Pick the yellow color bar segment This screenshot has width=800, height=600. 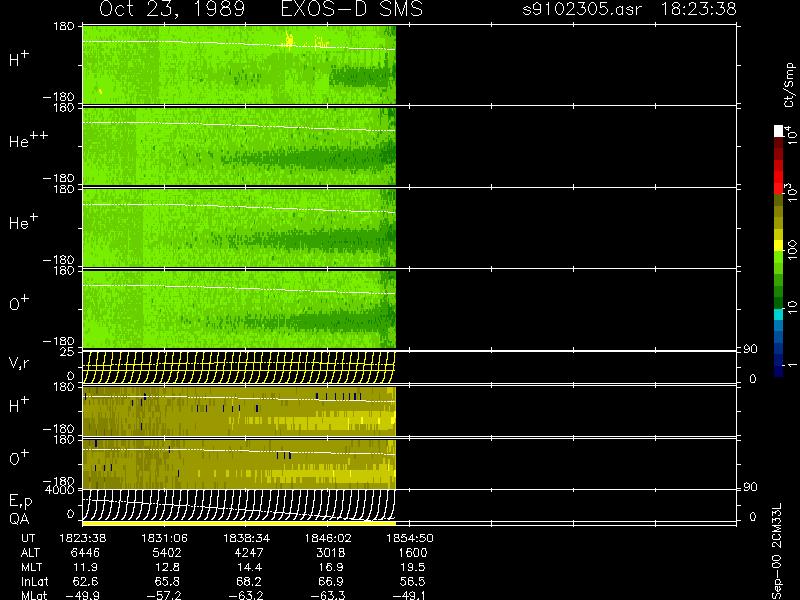(779, 245)
